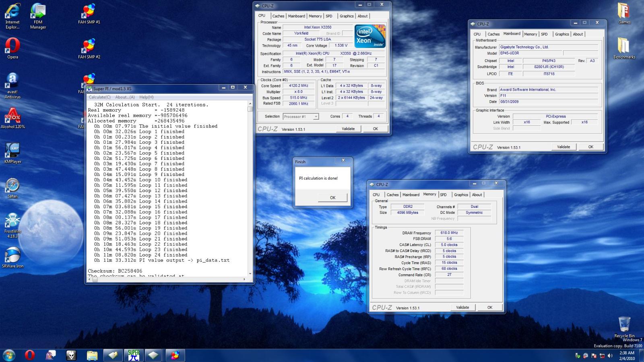644x362 pixels.
Task: Select the Recycle Bin desktop icon
Action: (x=624, y=327)
